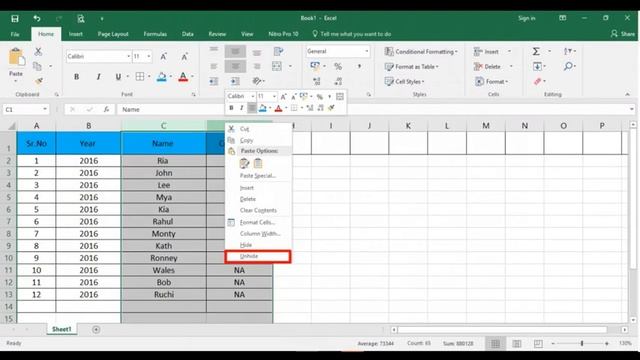Switch to Page Break Preview icon in the status bar
The image size is (640, 360).
point(538,344)
